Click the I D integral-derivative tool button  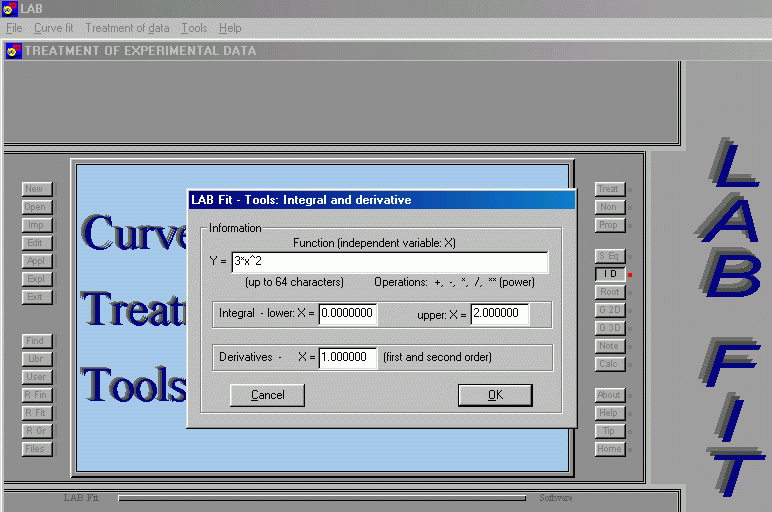click(x=609, y=274)
